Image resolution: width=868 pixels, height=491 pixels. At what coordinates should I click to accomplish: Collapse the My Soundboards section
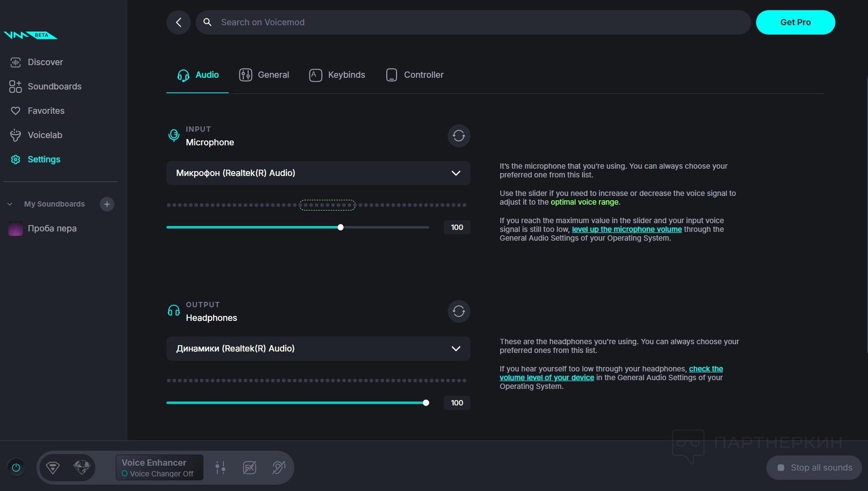click(x=10, y=204)
